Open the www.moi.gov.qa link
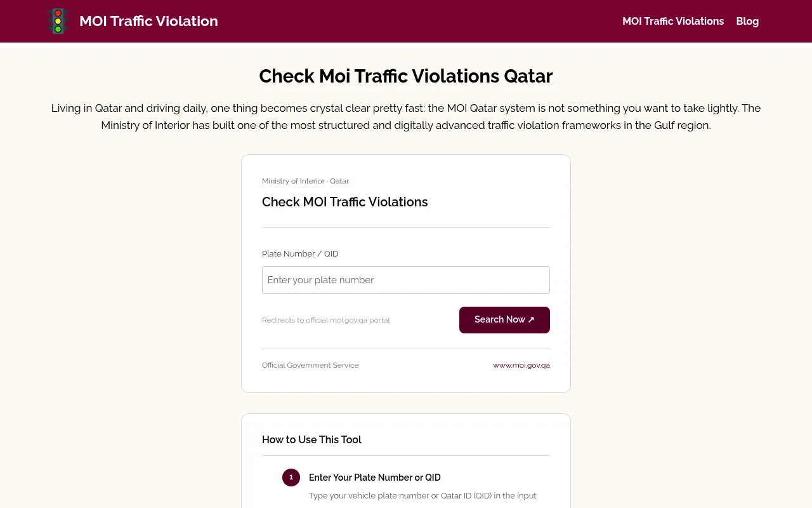Viewport: 812px width, 508px height. tap(521, 365)
